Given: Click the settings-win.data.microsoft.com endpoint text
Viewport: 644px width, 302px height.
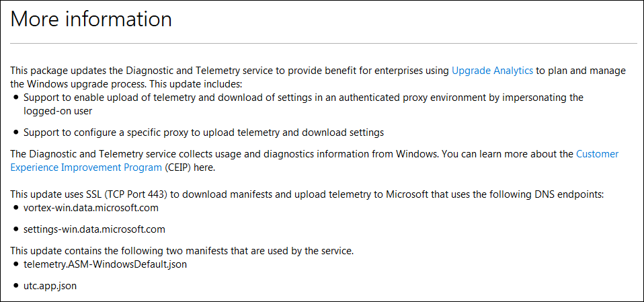Looking at the screenshot, I should point(94,229).
